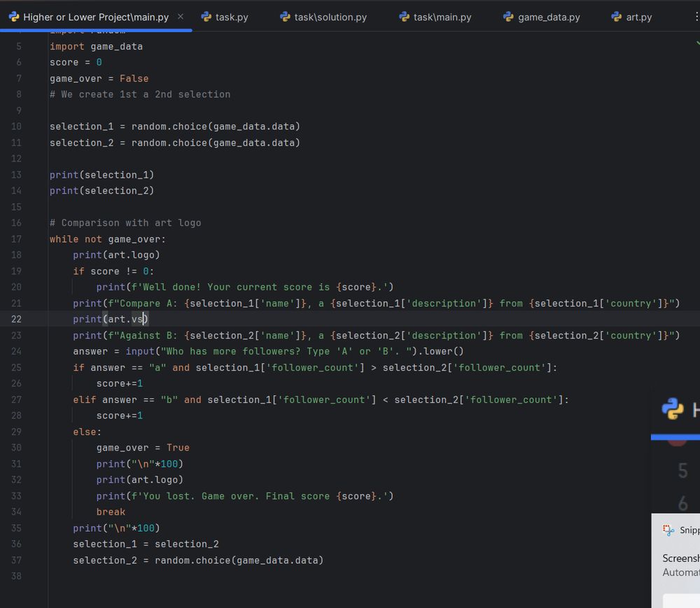Click line number 17 in the gutter
Screen dimensions: 700x608
[x=16, y=239]
